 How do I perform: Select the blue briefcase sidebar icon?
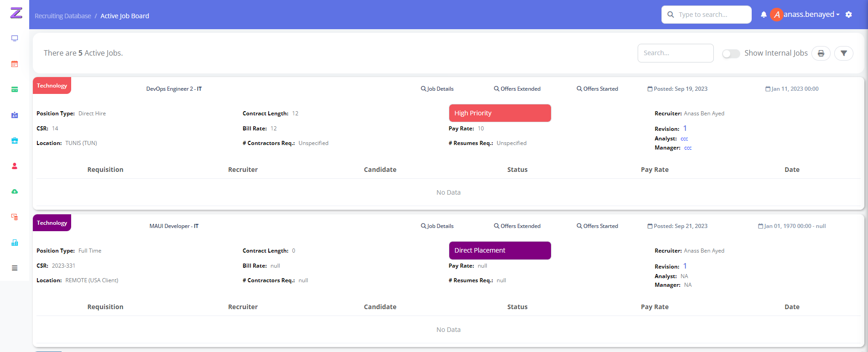15,140
